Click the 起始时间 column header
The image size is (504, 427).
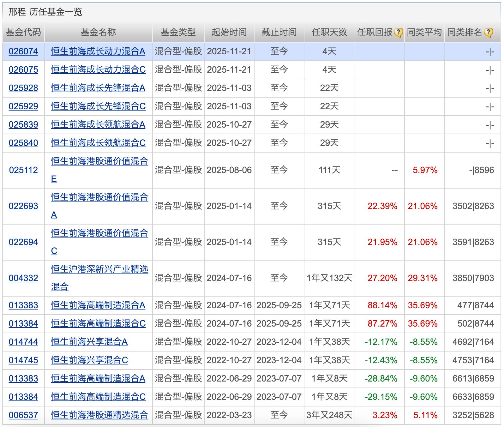[x=229, y=32]
